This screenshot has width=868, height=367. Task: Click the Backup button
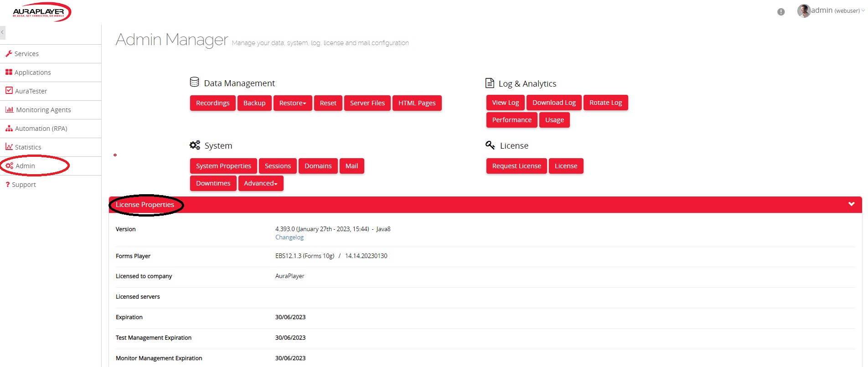(x=254, y=103)
